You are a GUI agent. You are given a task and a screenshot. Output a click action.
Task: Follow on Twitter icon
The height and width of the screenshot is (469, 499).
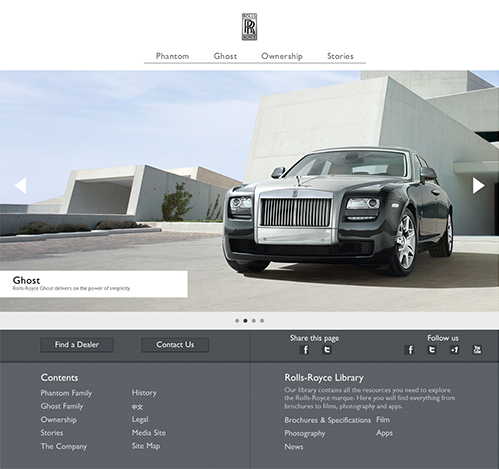[x=432, y=349]
